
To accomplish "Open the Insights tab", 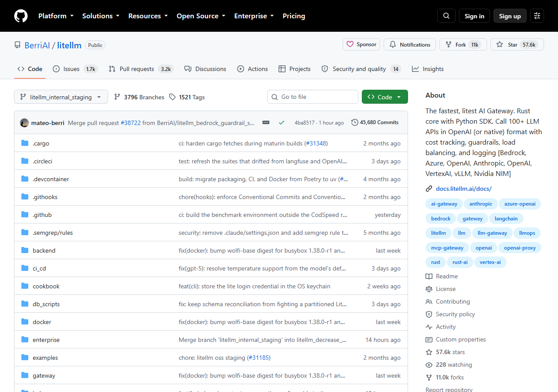I will [x=428, y=69].
